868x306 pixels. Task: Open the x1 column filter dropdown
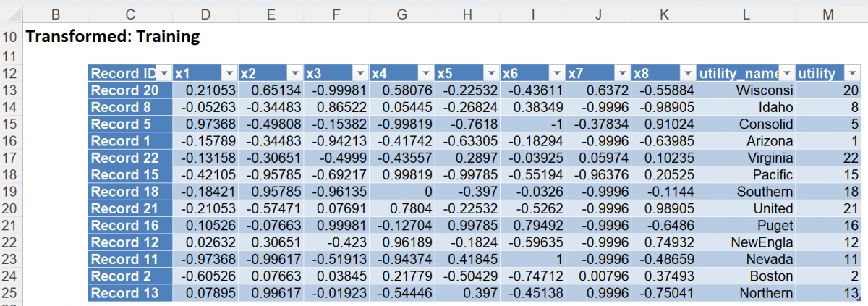click(x=229, y=73)
